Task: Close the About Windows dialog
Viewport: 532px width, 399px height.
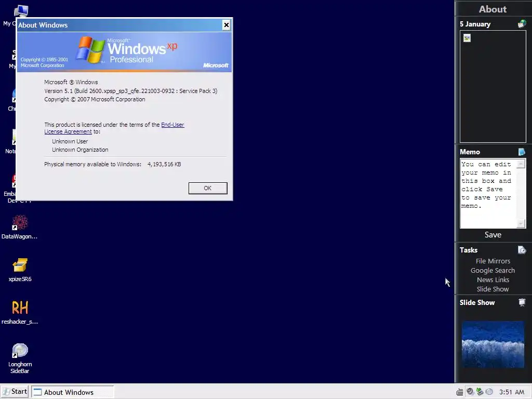Action: [x=226, y=25]
